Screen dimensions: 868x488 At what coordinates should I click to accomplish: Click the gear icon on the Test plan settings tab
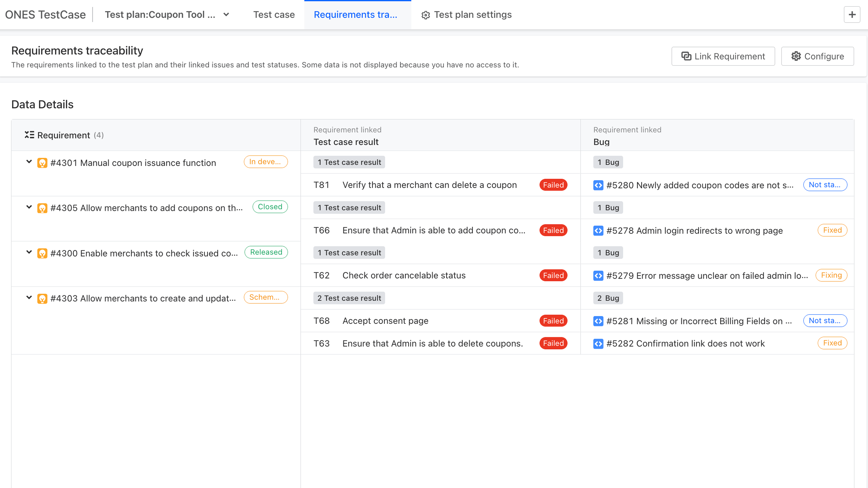pyautogui.click(x=425, y=14)
